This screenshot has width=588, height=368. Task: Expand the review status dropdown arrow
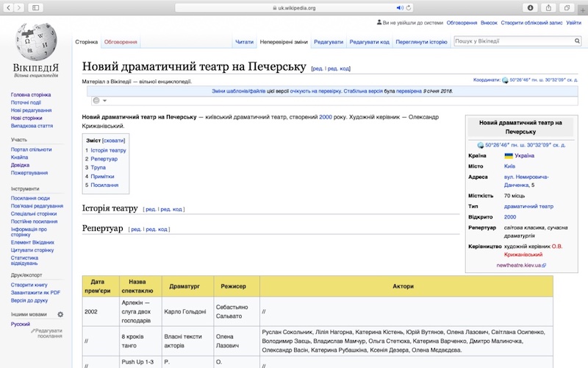coord(104,101)
